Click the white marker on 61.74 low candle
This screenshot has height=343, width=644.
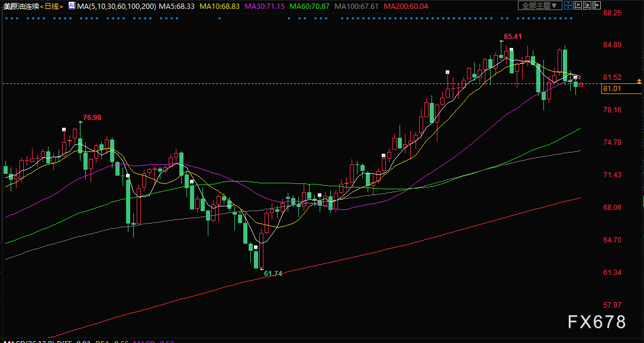[x=261, y=268]
